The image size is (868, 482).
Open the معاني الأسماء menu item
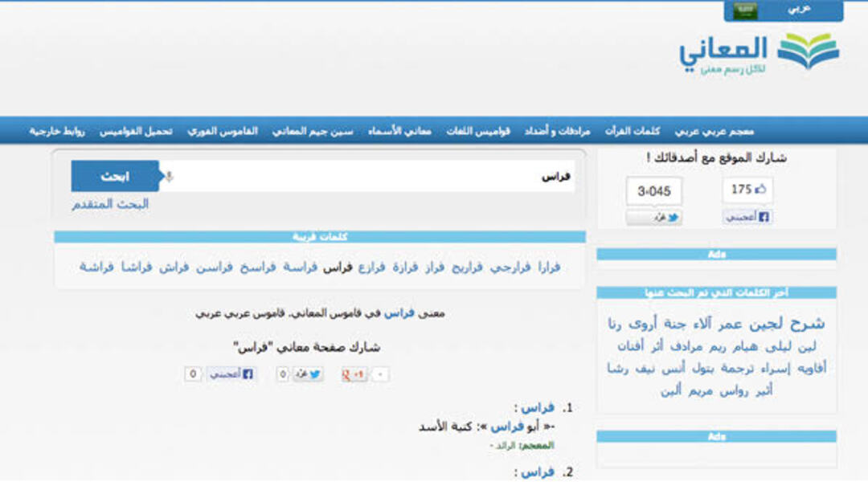(399, 131)
